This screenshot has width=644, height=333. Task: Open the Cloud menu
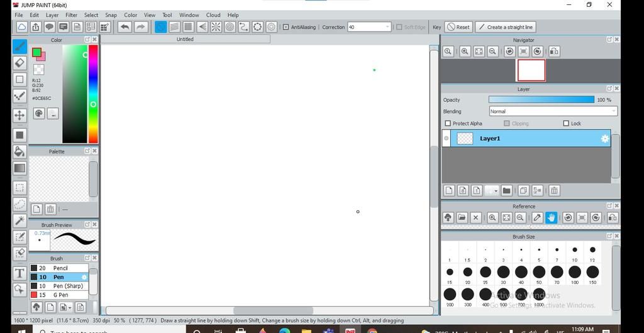213,15
